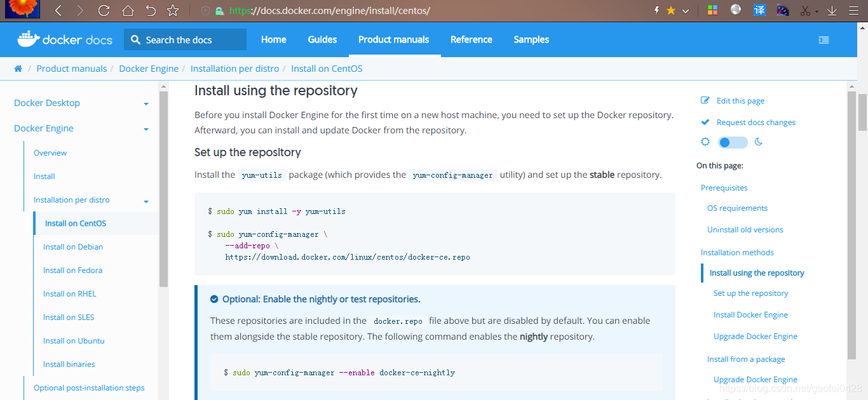This screenshot has width=868, height=400.
Task: Open Optional post-installation steps in sidebar
Action: [89, 388]
